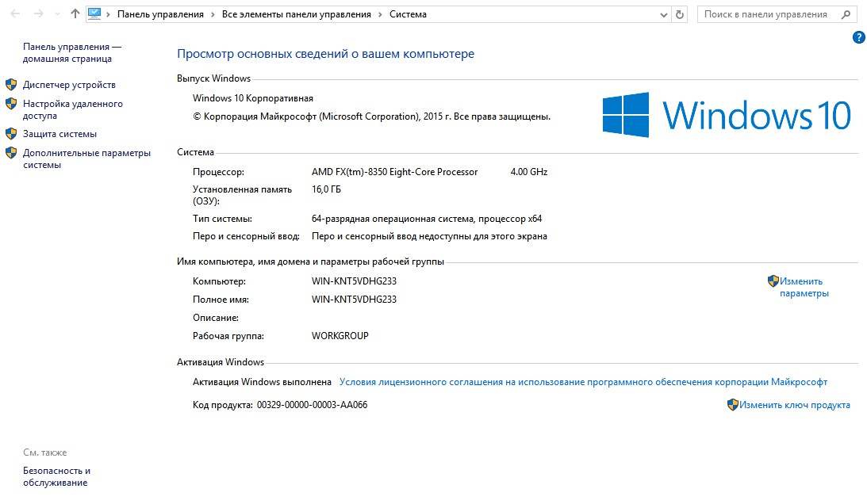Click the Back navigation arrow
867x504 pixels.
[x=16, y=13]
